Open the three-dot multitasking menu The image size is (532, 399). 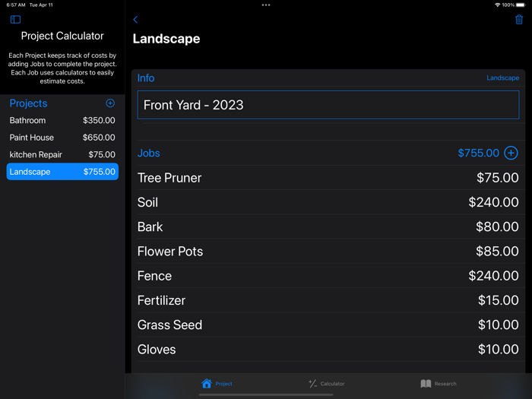266,5
